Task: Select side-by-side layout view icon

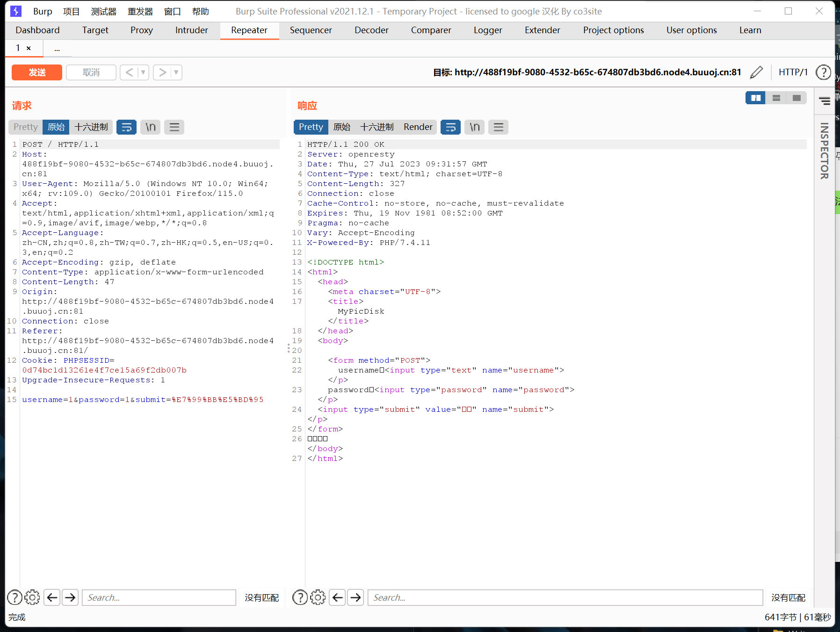Action: [755, 98]
